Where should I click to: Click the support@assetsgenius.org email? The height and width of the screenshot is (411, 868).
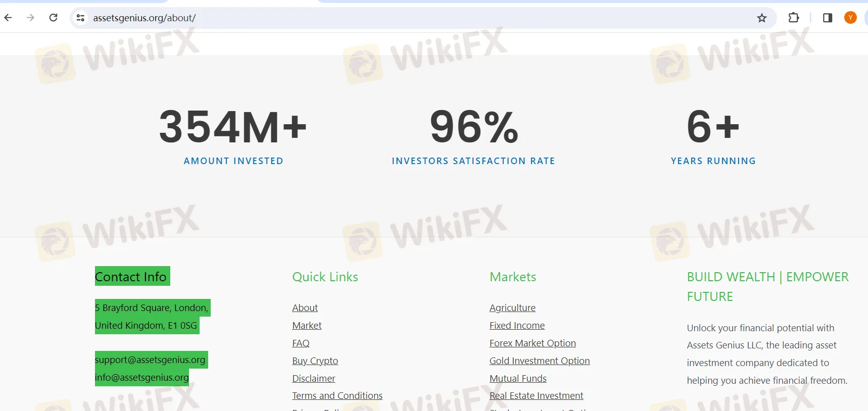click(150, 359)
